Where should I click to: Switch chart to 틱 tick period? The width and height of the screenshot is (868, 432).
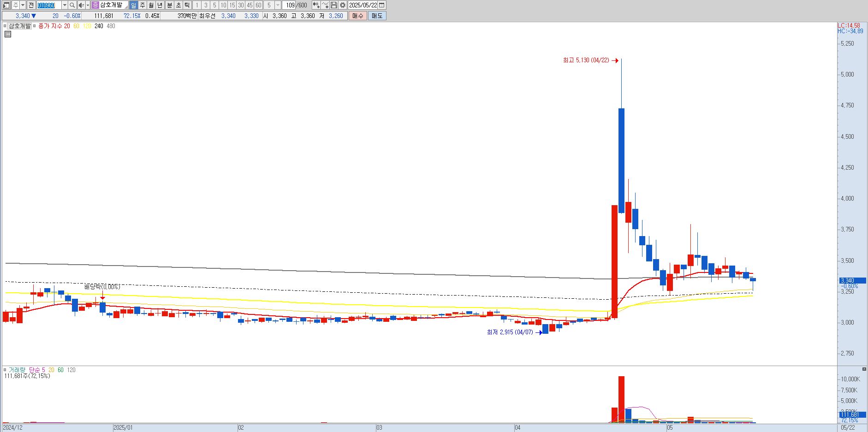point(187,5)
